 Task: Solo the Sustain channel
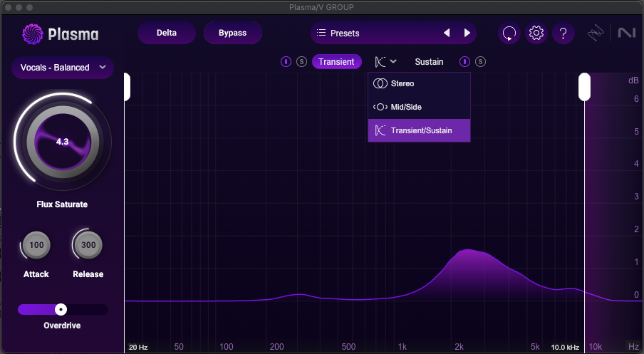(x=480, y=61)
